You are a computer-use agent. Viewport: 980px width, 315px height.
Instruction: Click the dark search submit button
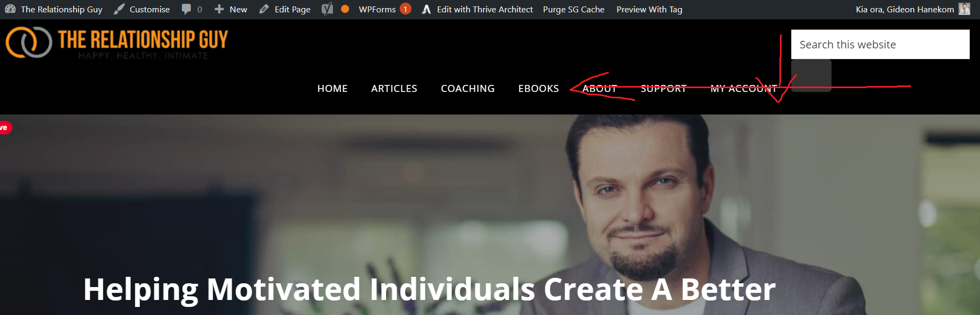pos(811,75)
